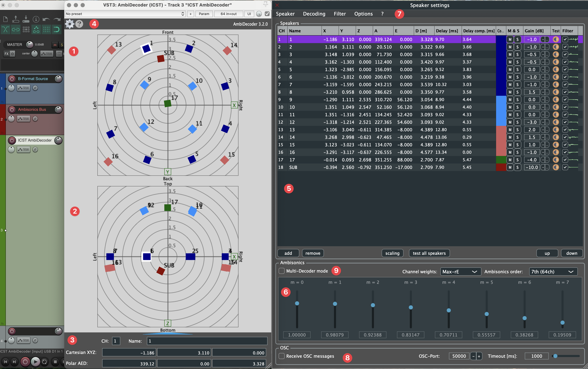
Task: Click the Undo icon in the REAPER toolbar
Action: [46, 19]
